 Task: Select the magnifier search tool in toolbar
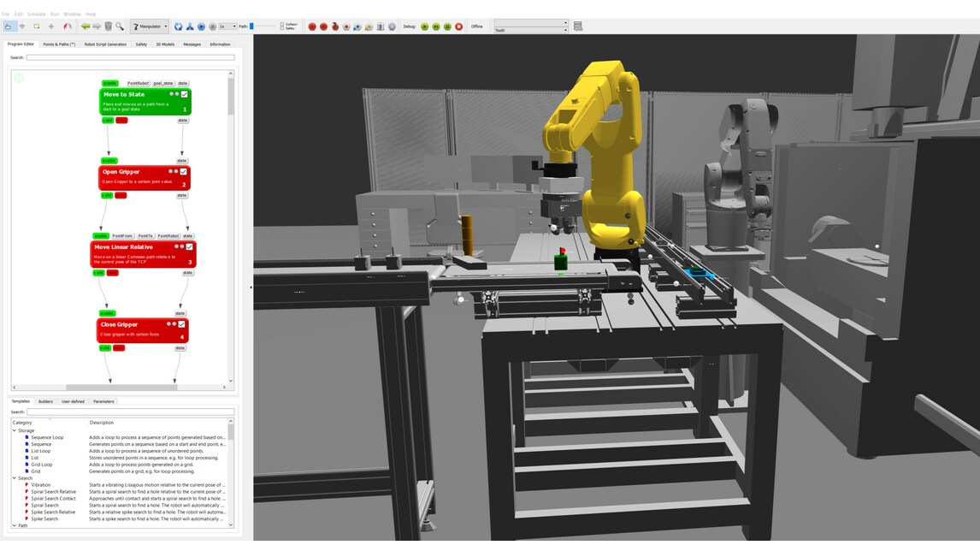(x=119, y=27)
